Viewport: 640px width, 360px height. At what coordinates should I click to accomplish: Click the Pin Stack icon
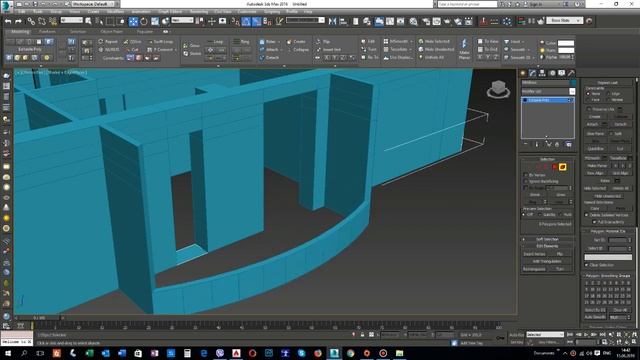(525, 144)
